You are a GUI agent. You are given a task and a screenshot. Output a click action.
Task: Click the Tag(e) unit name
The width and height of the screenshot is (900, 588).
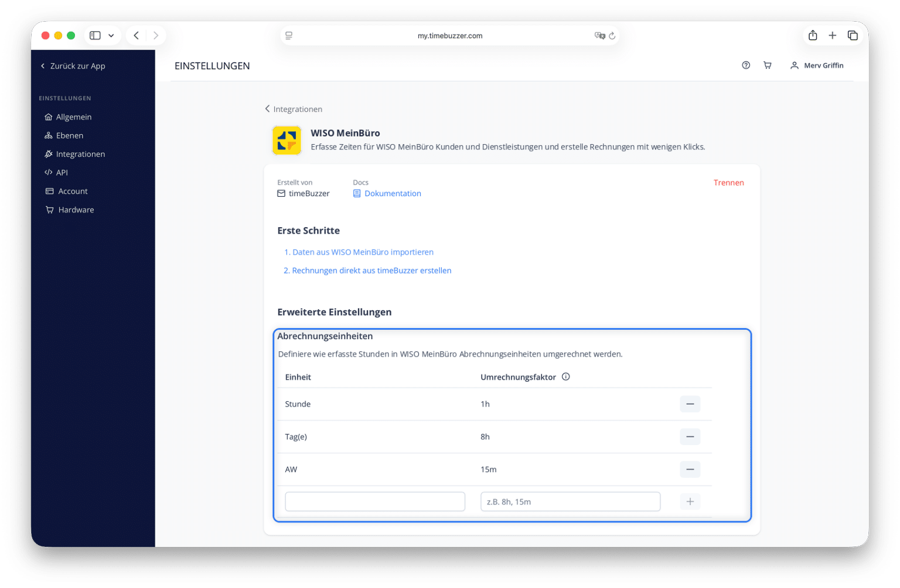[296, 437]
